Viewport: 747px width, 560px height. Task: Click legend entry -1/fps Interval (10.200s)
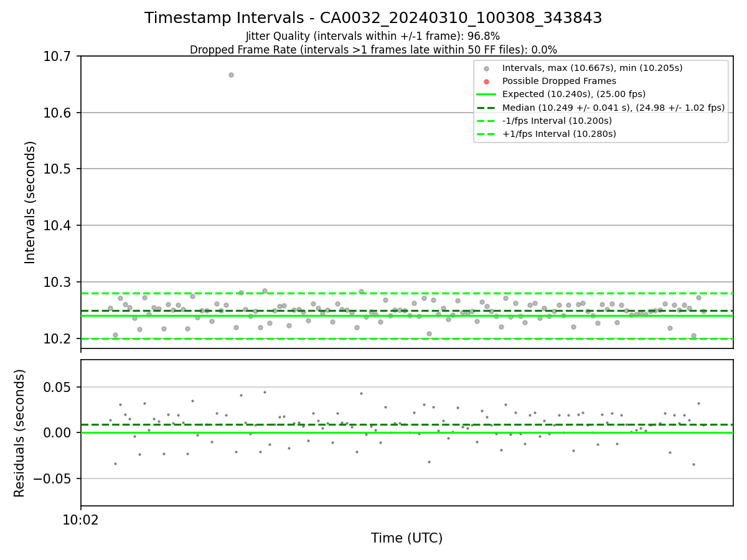click(557, 121)
